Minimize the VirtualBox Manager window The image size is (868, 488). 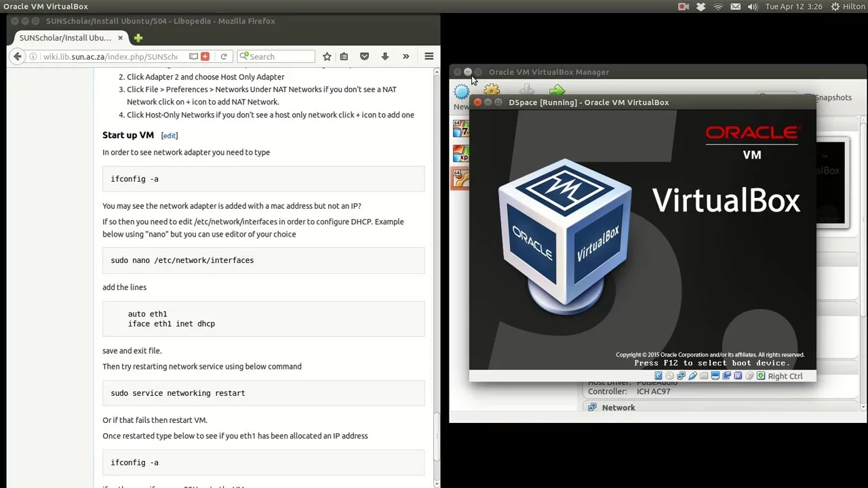click(x=467, y=72)
